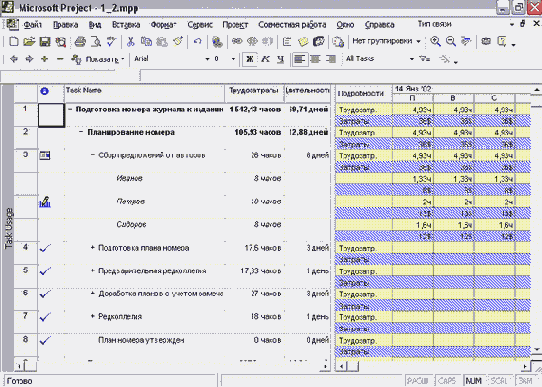Toggle bold formatting (Ж)
Viewport: 542px width, 387px height.
[250, 59]
